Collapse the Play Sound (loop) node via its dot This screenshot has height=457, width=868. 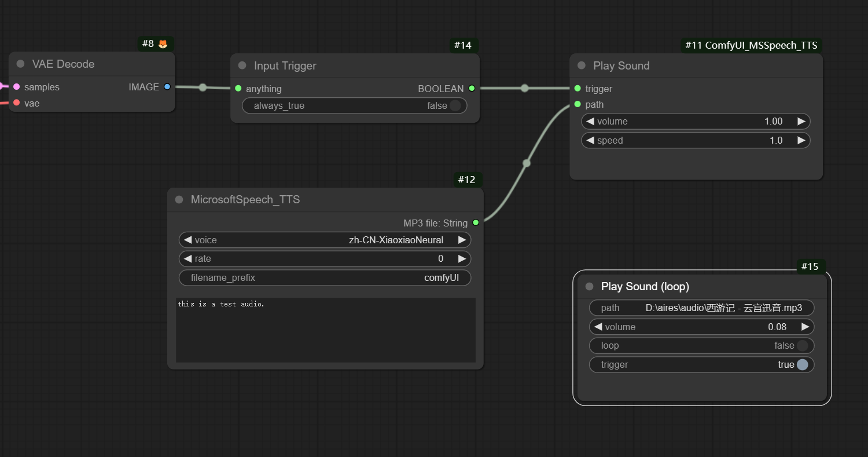[590, 286]
